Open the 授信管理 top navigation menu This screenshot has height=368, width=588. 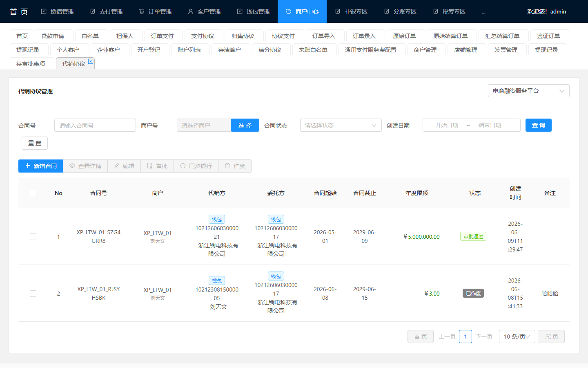57,11
